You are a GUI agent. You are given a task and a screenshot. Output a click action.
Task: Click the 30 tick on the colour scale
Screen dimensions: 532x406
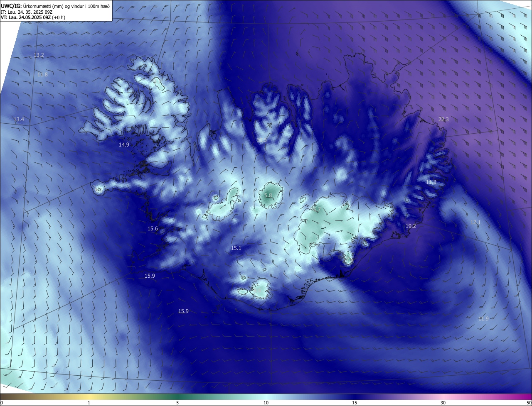(x=443, y=403)
